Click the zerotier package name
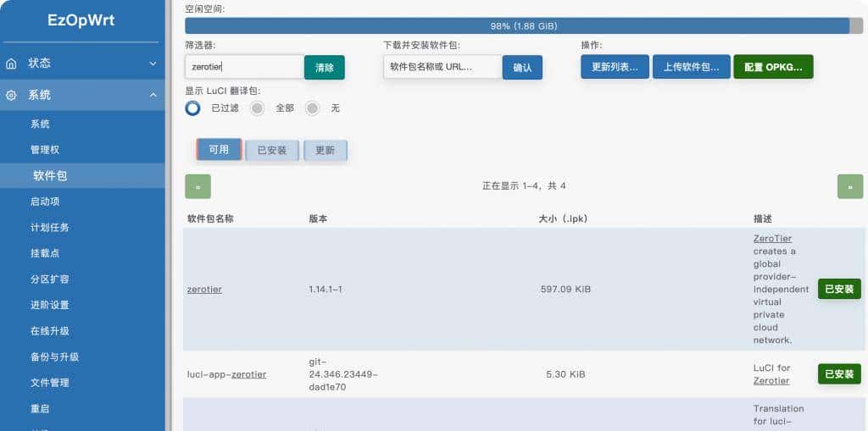This screenshot has height=431, width=868. click(x=204, y=290)
